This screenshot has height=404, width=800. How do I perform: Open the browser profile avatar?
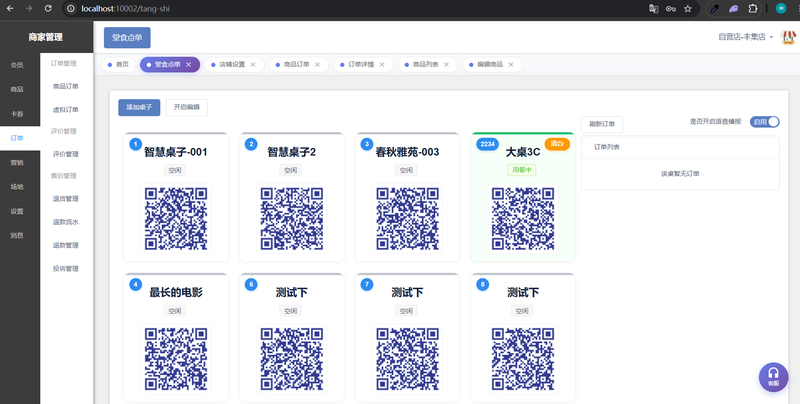[781, 8]
